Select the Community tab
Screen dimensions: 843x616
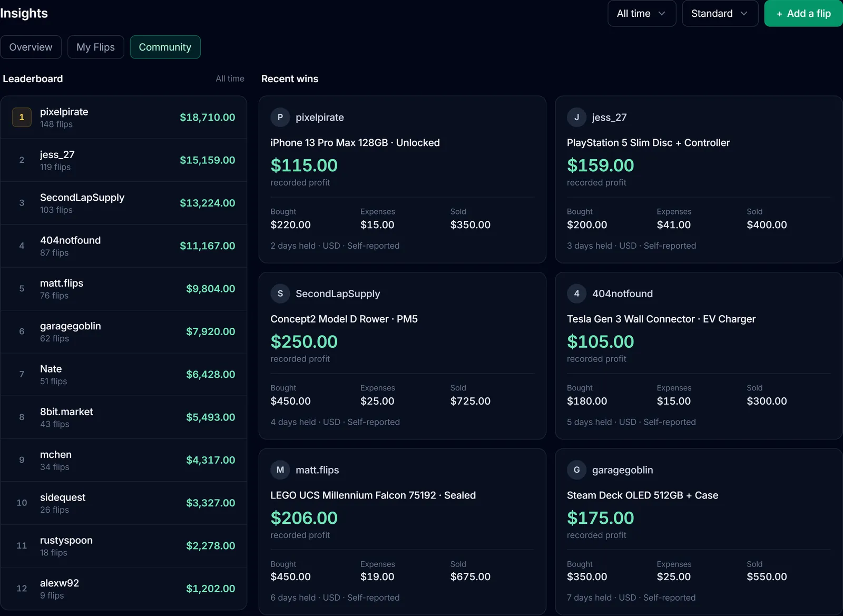point(165,47)
